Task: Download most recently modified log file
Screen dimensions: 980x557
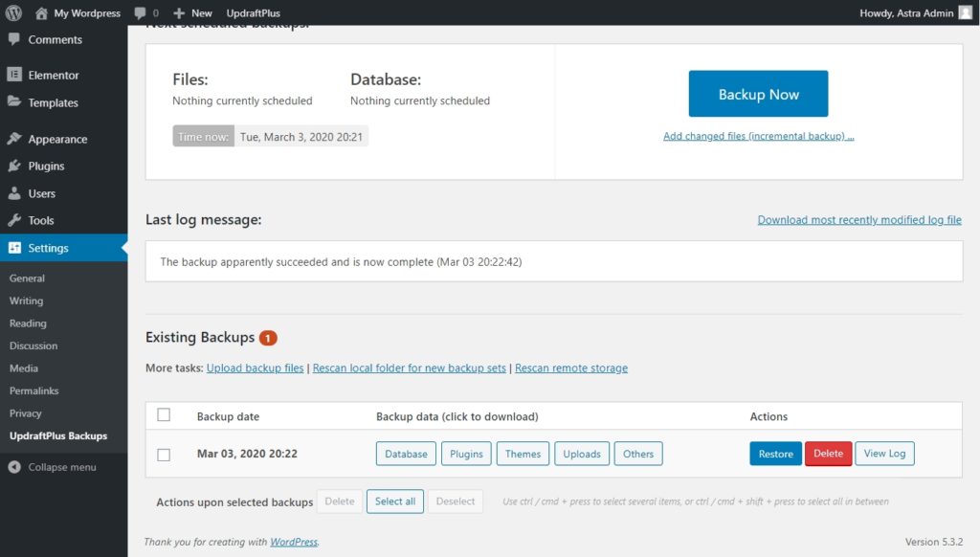Action: click(x=859, y=219)
